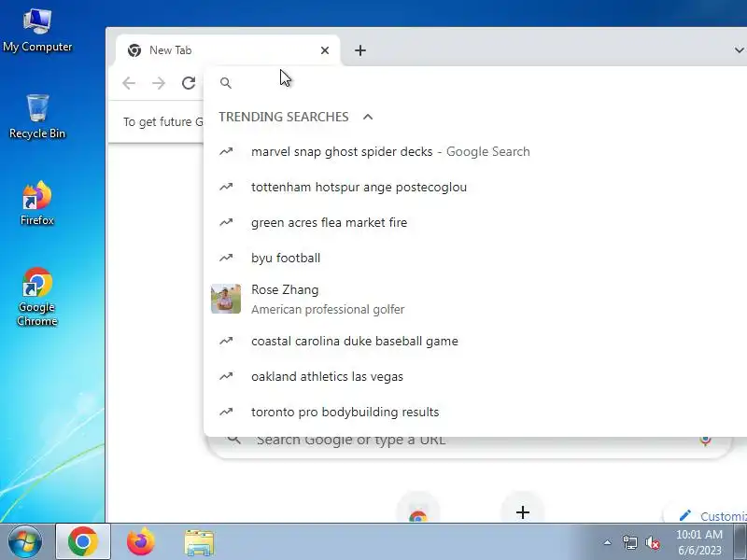Close the New Tab tab
Screen dimensions: 747x560
(x=325, y=50)
